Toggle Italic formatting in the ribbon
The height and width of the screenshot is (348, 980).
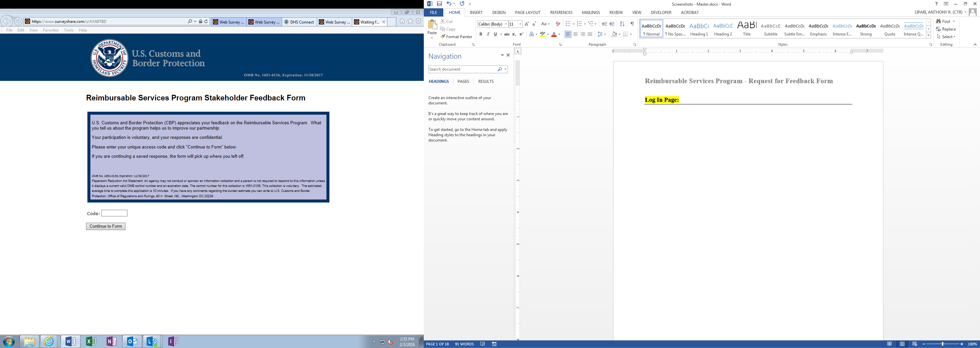(x=488, y=34)
